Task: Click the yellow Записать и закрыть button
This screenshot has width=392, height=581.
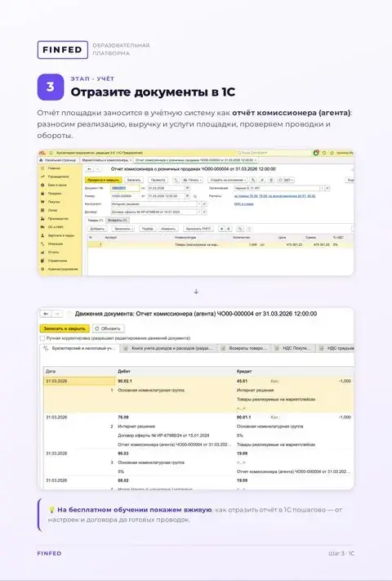Action: pos(65,328)
